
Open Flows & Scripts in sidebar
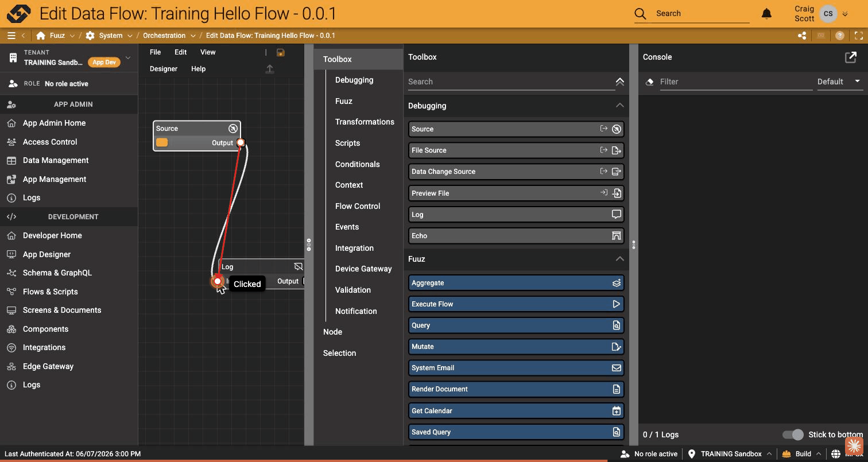coord(51,292)
